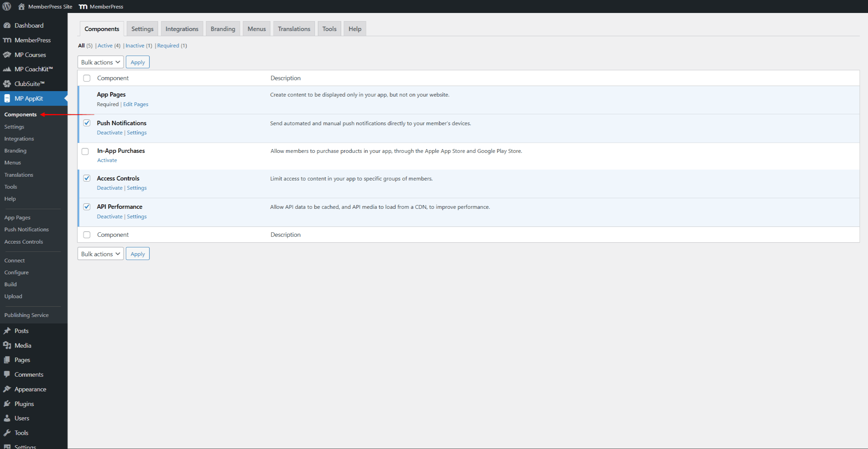Select the MP Courses sidebar icon
Viewport: 868px width, 449px height.
coord(7,55)
